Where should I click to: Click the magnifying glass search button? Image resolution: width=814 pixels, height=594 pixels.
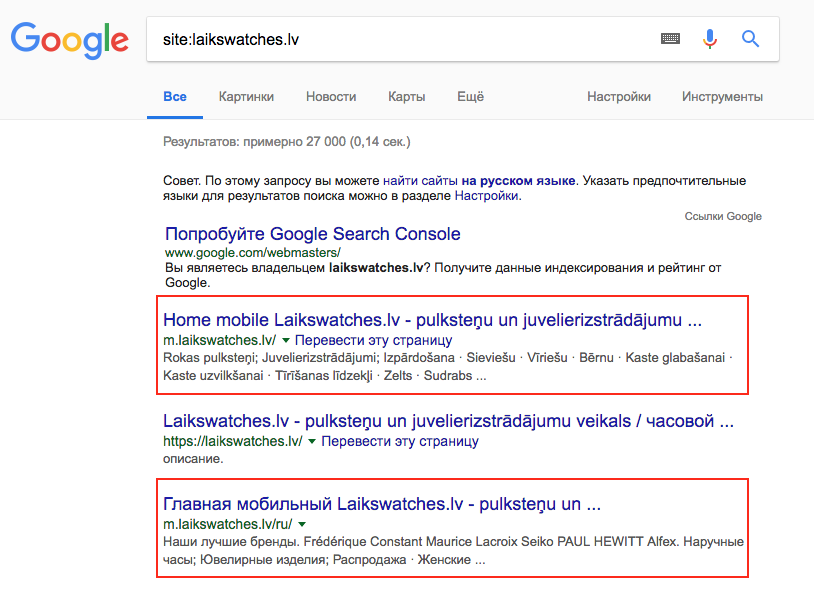(x=750, y=39)
